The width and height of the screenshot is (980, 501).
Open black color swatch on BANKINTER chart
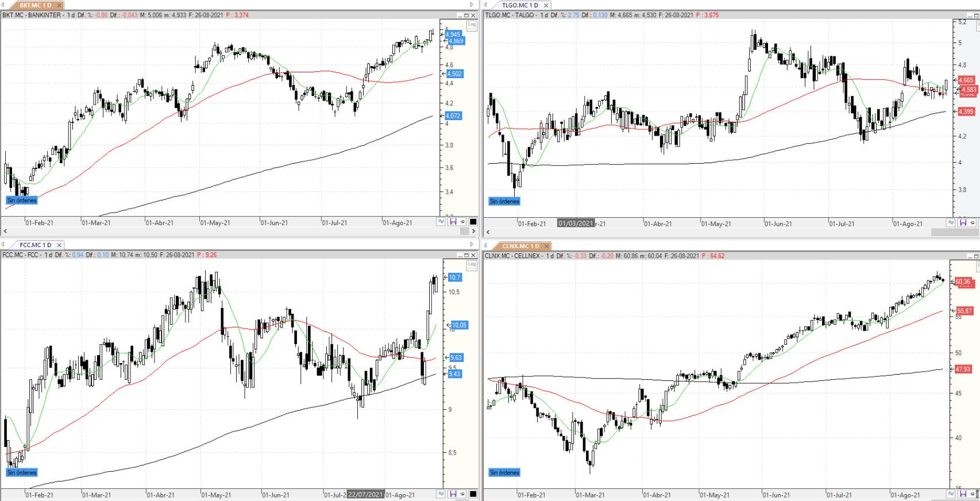pos(473,222)
